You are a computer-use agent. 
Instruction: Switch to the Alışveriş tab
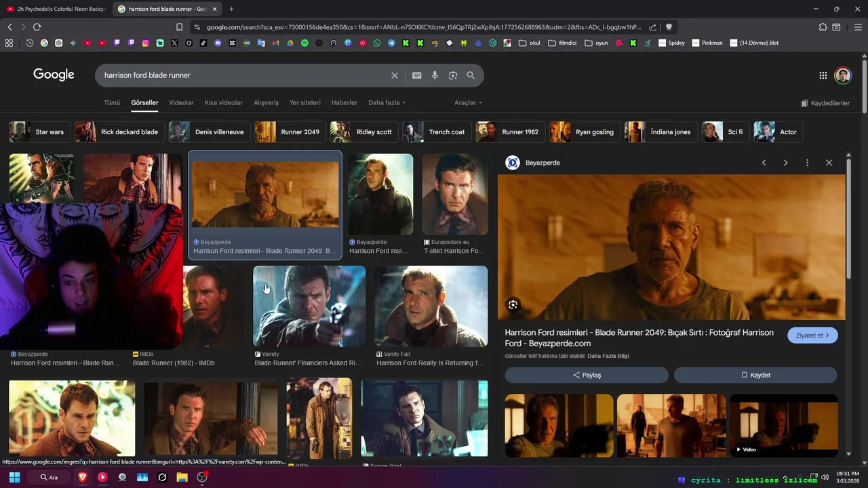266,102
